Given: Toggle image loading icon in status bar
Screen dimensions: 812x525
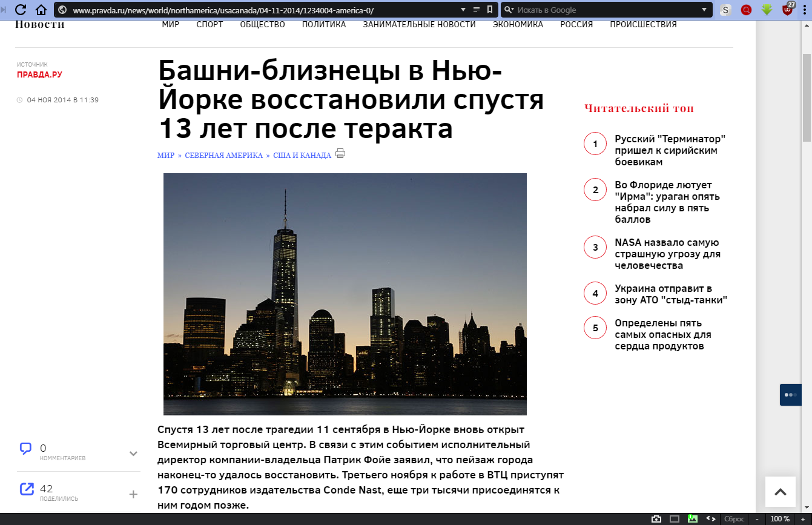Looking at the screenshot, I should [693, 519].
